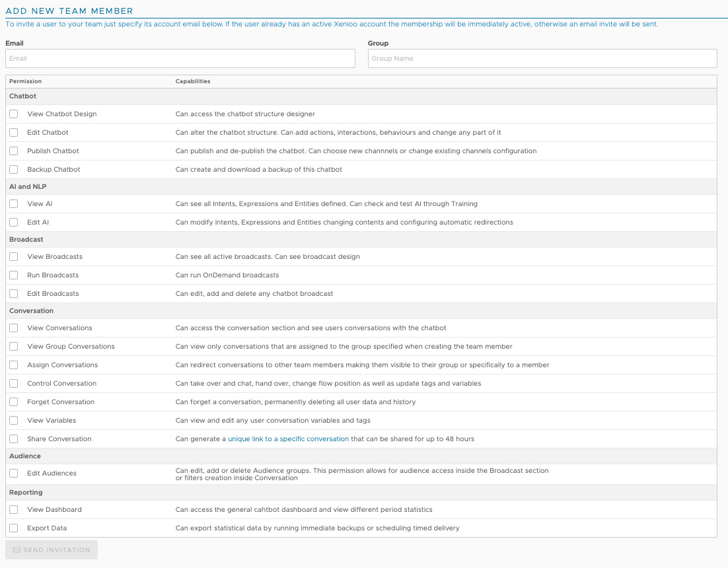728x568 pixels.
Task: Click the Conversation section header
Action: [361, 311]
